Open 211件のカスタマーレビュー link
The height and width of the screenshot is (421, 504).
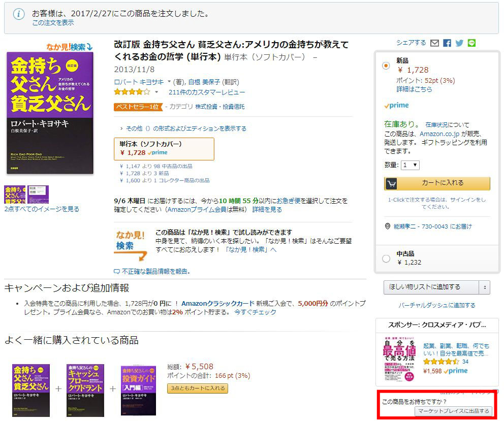(x=207, y=92)
